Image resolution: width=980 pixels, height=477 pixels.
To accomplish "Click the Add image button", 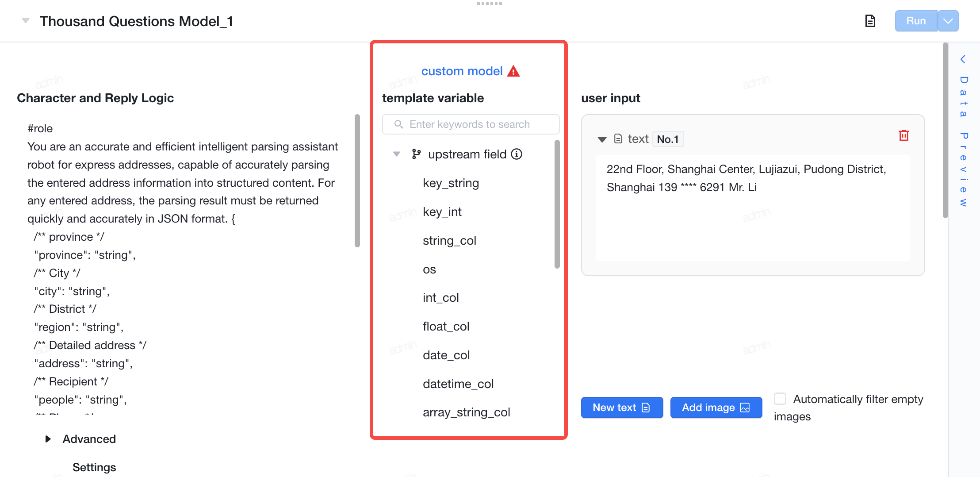I will [x=716, y=408].
